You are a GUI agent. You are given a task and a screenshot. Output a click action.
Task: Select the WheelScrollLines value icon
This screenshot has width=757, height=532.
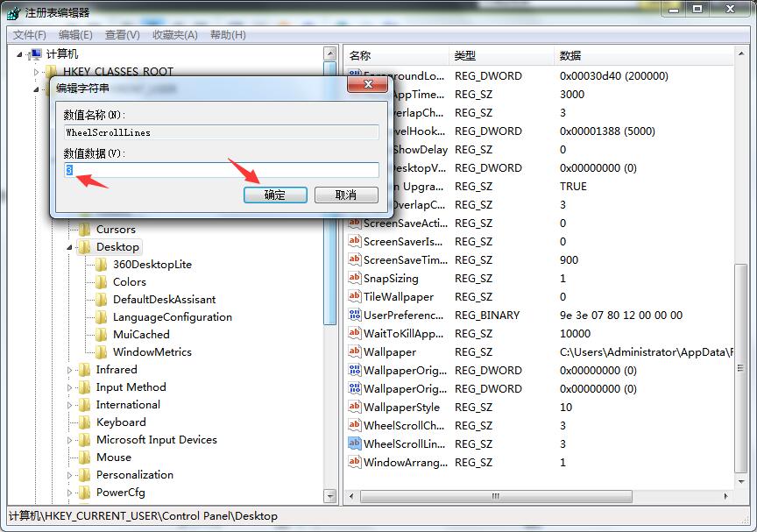click(355, 443)
